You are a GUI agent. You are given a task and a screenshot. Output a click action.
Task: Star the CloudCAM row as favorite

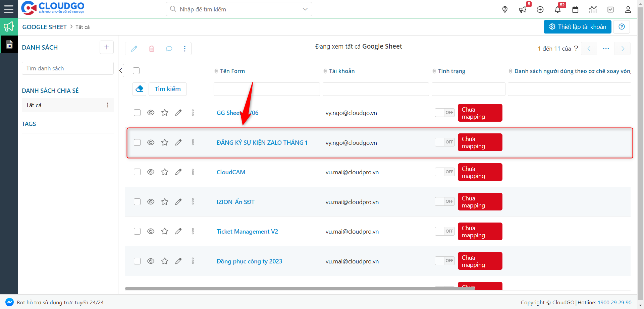165,172
